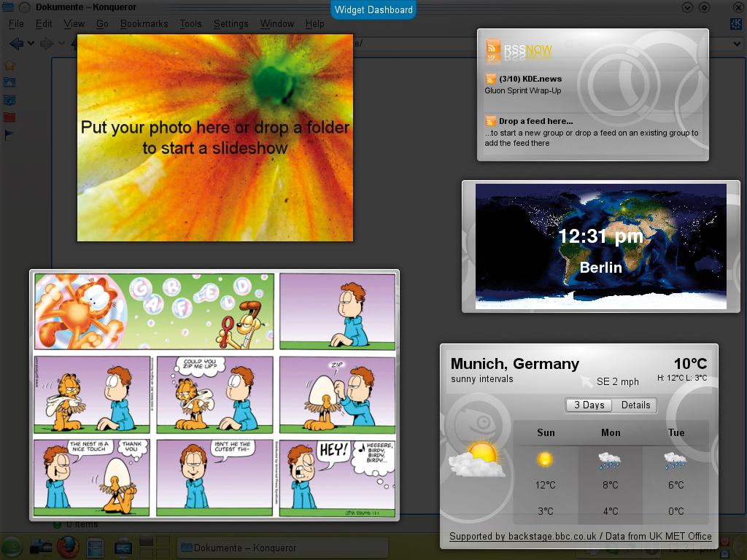Click the Garfield comic strip widget

tap(214, 394)
